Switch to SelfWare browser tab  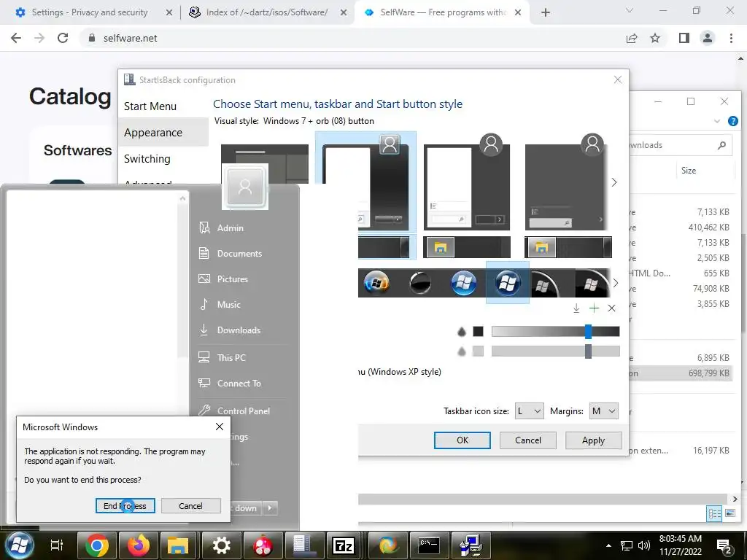pos(443,12)
